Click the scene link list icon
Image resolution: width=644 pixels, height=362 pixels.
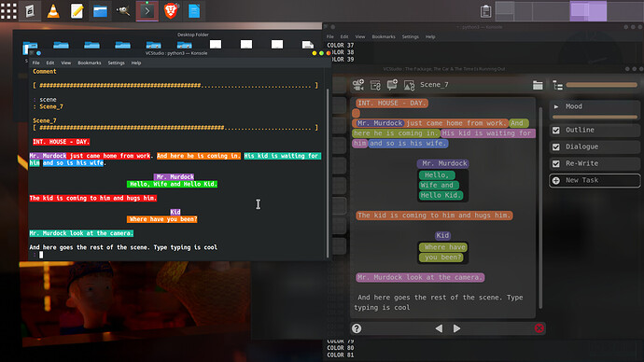point(375,85)
